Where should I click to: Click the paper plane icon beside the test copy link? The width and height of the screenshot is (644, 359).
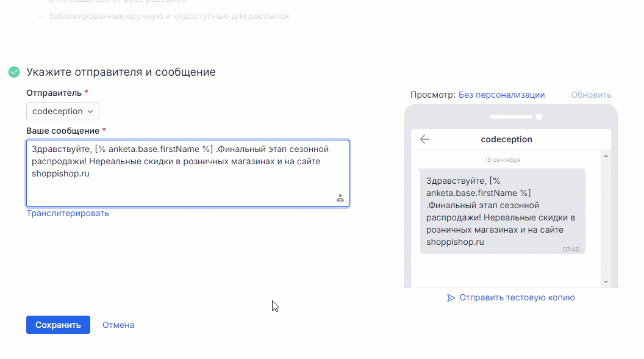click(451, 297)
